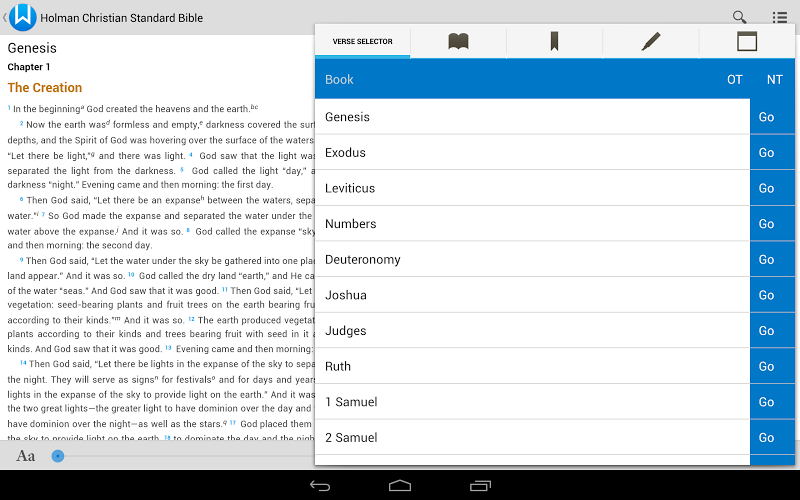This screenshot has height=500, width=800.
Task: Select Joshua in the book list
Action: point(532,295)
